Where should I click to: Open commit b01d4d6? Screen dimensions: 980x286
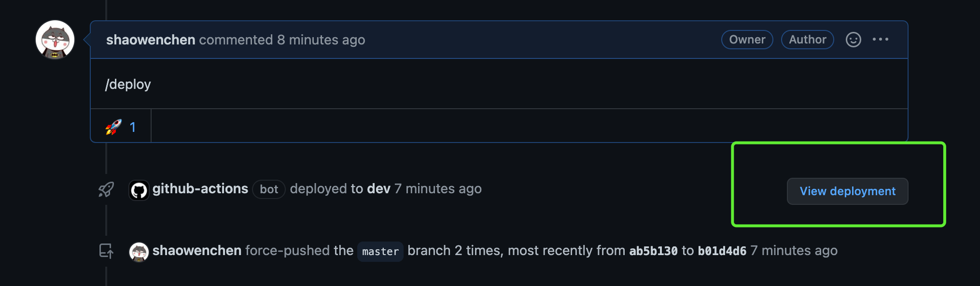pos(722,251)
